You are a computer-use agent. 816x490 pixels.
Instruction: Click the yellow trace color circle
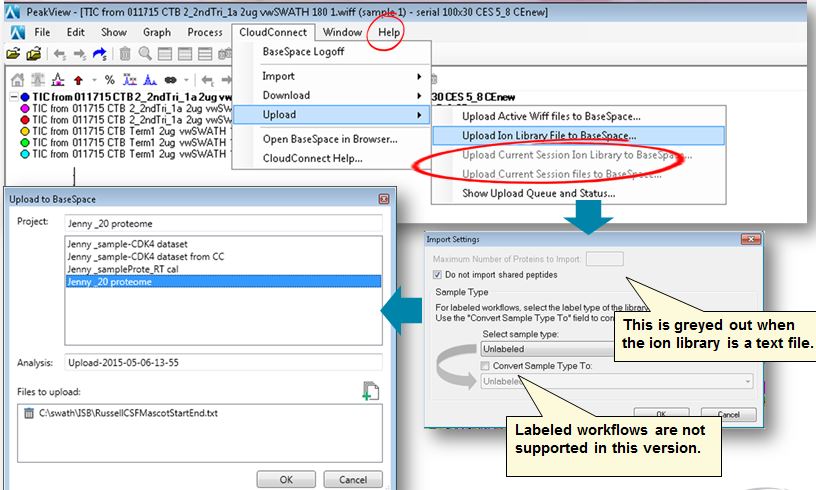point(24,131)
